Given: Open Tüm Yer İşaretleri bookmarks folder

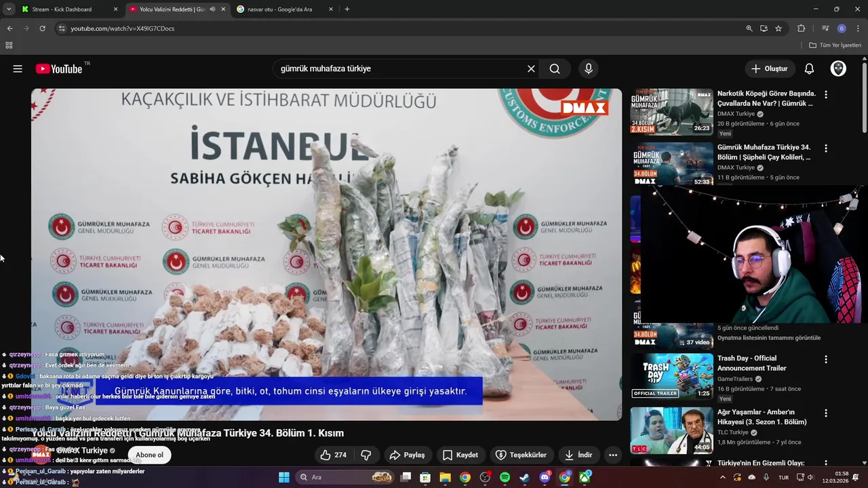Looking at the screenshot, I should (x=835, y=45).
